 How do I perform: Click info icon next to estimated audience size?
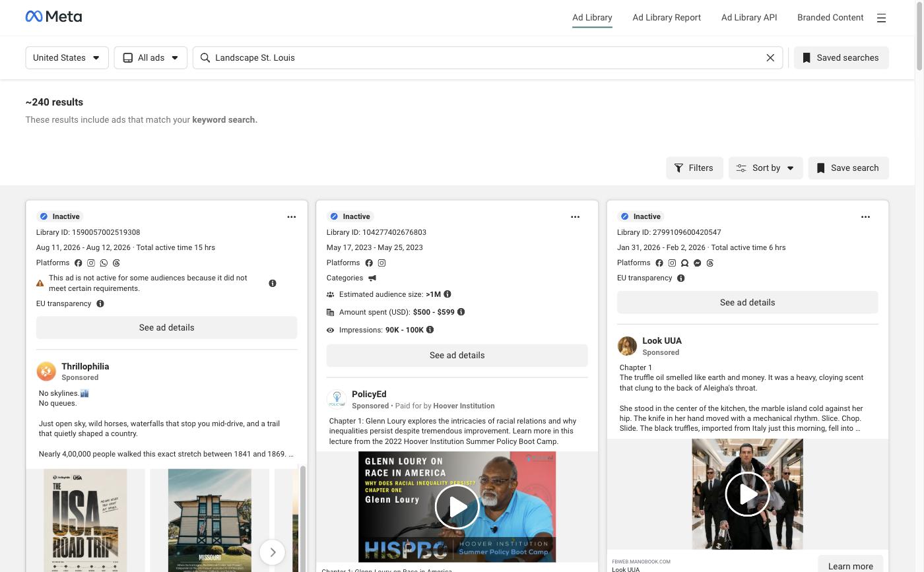[x=447, y=294]
